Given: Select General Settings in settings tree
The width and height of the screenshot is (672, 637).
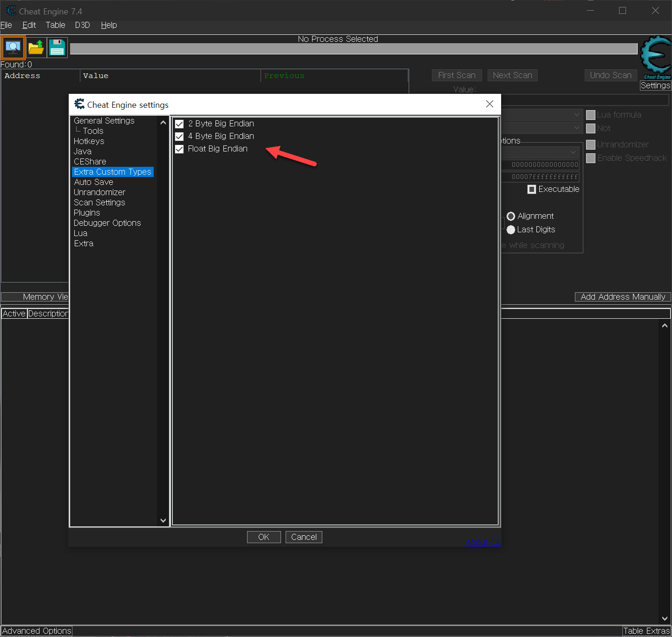Looking at the screenshot, I should [104, 121].
